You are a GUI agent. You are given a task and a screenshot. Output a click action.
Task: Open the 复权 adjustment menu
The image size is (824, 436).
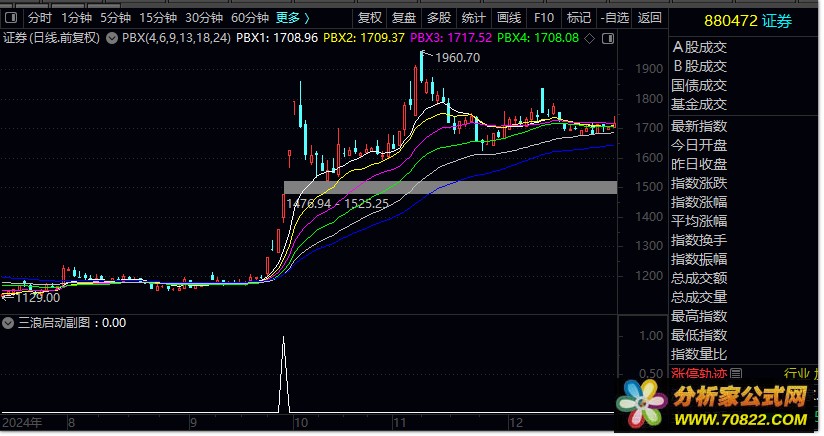tap(370, 18)
